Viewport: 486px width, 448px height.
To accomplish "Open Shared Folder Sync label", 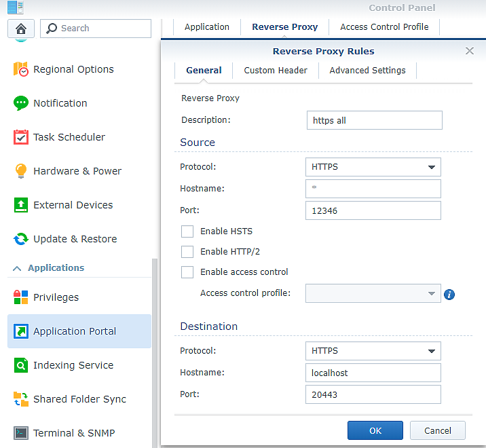I will point(79,399).
